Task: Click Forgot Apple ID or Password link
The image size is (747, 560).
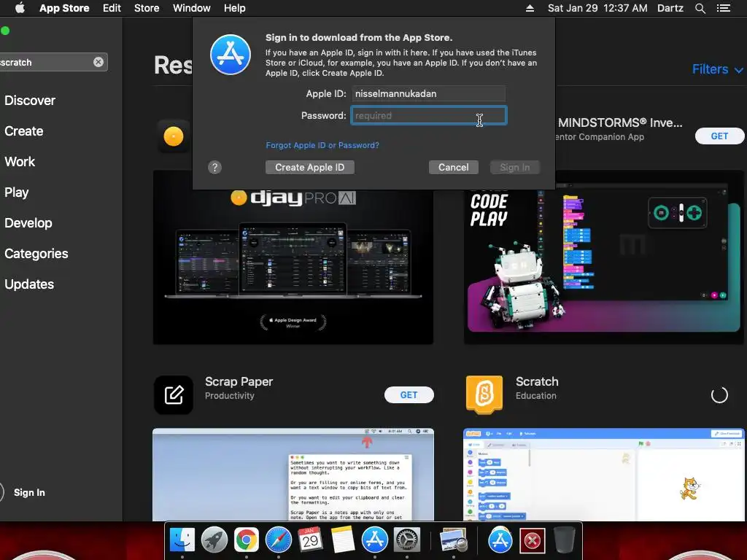Action: click(x=322, y=145)
